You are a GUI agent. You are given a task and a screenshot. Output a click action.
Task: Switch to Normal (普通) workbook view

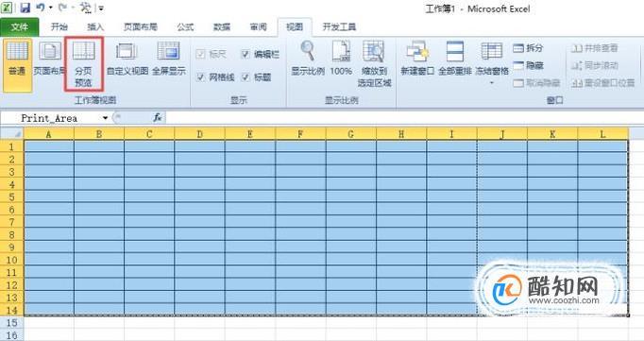[x=17, y=65]
